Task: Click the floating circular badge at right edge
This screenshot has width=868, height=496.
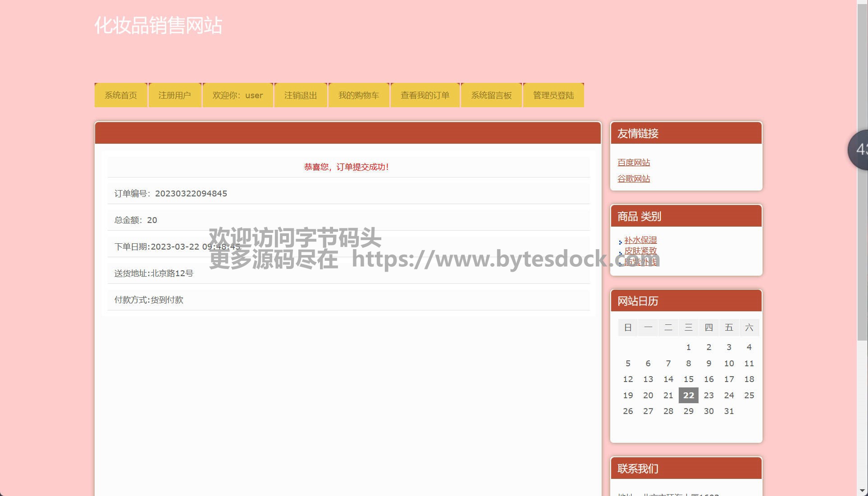Action: tap(859, 150)
